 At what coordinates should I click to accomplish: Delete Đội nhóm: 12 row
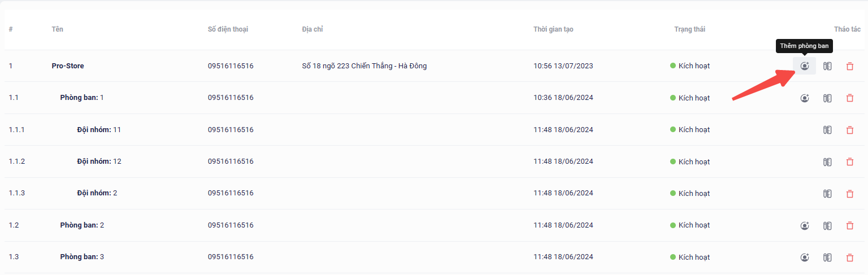point(849,162)
